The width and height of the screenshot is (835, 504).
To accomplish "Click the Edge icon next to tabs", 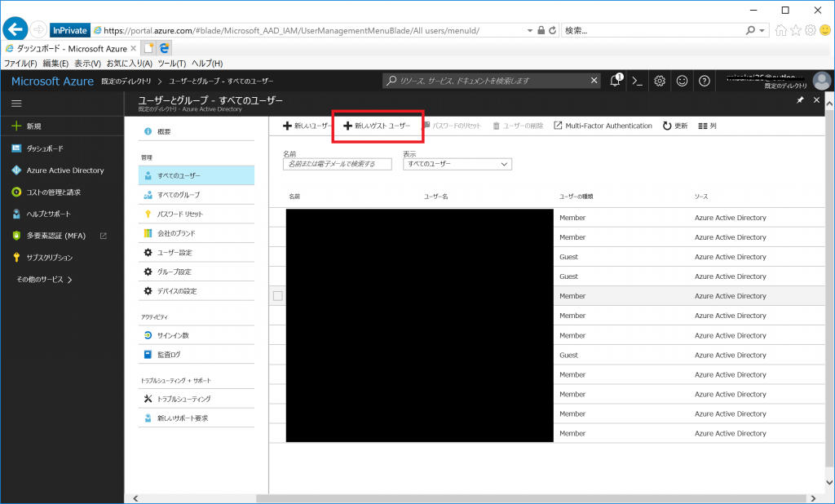I will (165, 48).
